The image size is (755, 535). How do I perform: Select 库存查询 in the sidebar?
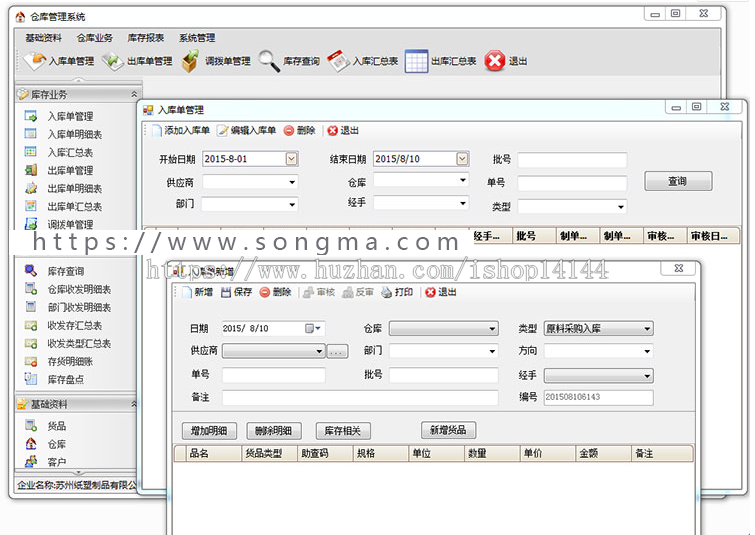click(66, 271)
